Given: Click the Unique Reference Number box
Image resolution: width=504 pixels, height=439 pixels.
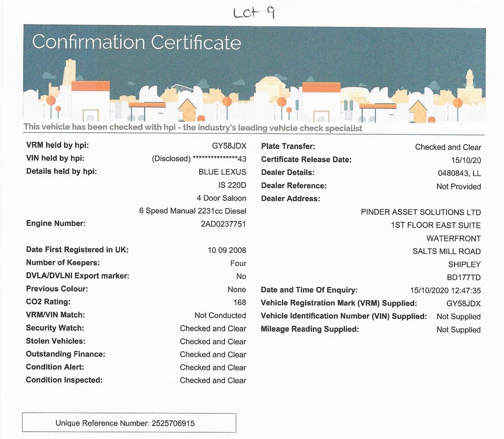Looking at the screenshot, I should [129, 423].
